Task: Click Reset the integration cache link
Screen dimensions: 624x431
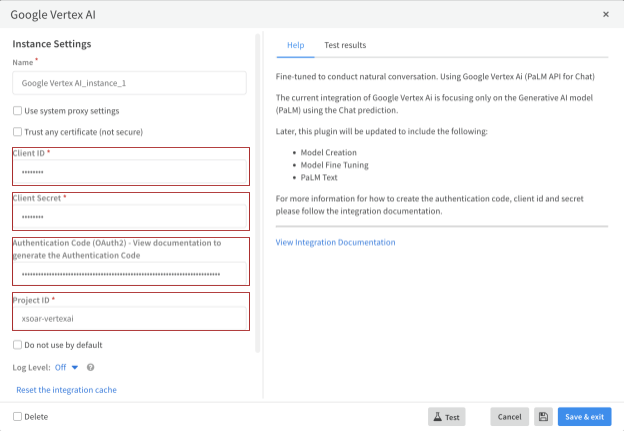Action: (x=66, y=389)
